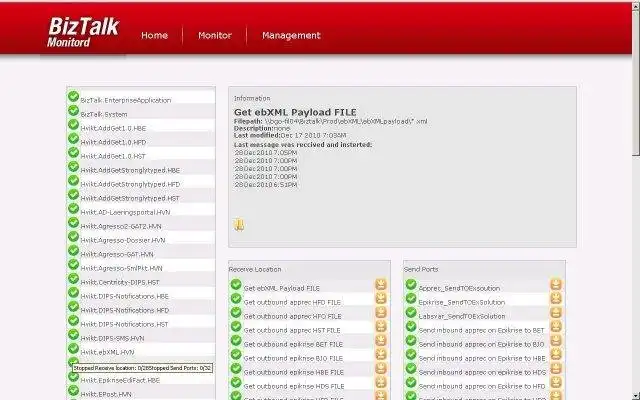This screenshot has width=640, height=400.
Task: Click green check icon beside Hvikt.AddGet1.0.HBE
Action: pyautogui.click(x=73, y=124)
